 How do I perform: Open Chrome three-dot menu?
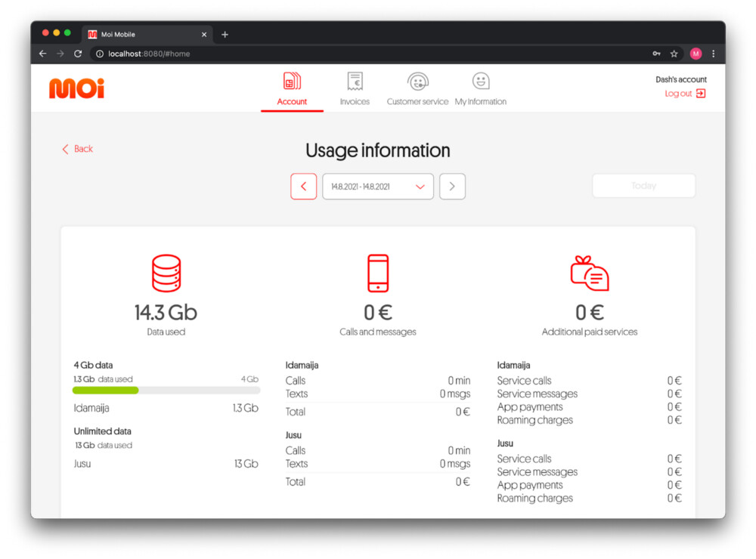tap(713, 54)
